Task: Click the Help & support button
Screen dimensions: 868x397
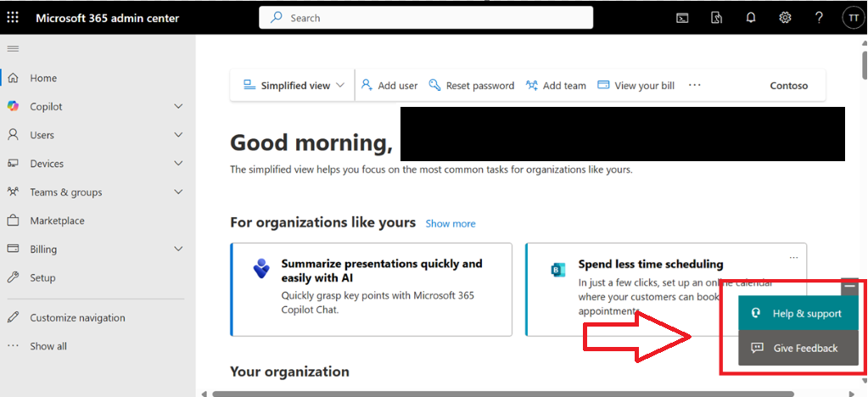Action: click(798, 313)
